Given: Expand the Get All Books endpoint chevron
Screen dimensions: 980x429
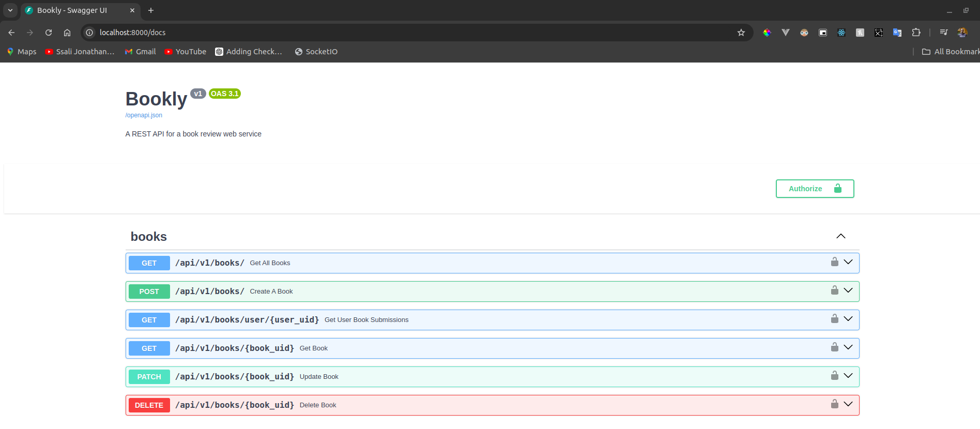Looking at the screenshot, I should [848, 262].
